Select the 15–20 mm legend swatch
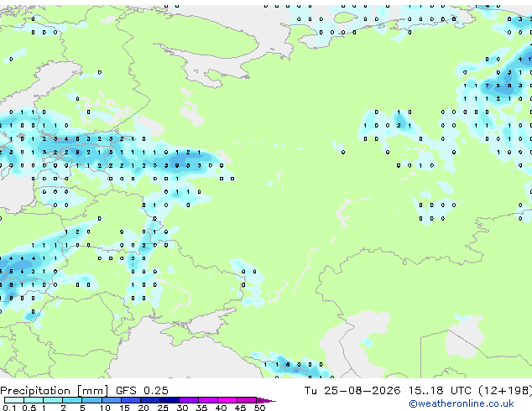This screenshot has width=532, height=411. click(x=130, y=400)
